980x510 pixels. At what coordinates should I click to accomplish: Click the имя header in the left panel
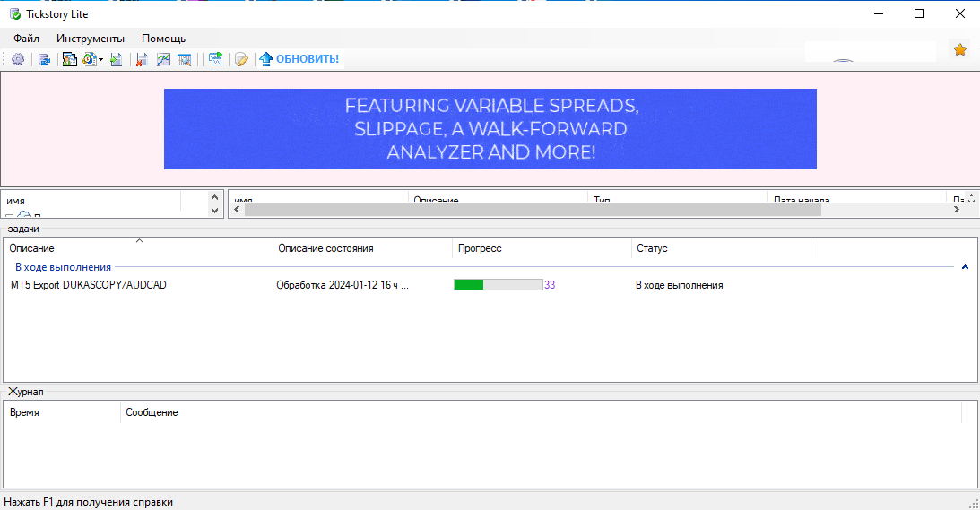pos(92,202)
